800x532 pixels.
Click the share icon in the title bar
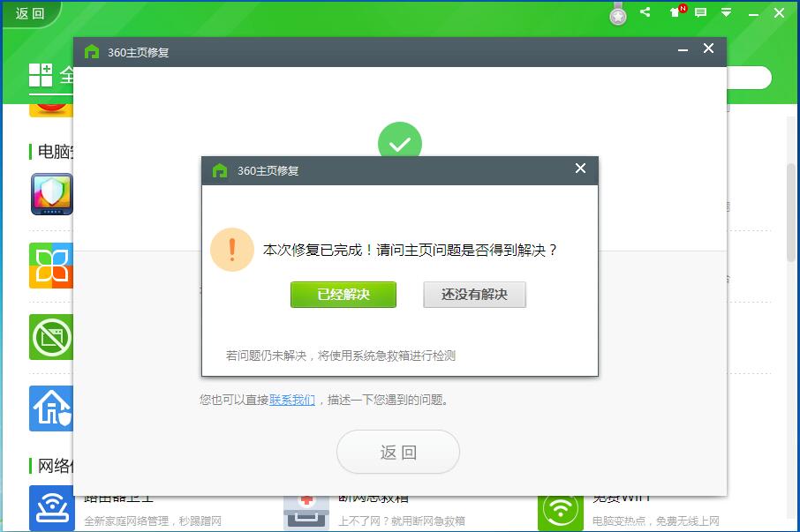click(643, 13)
